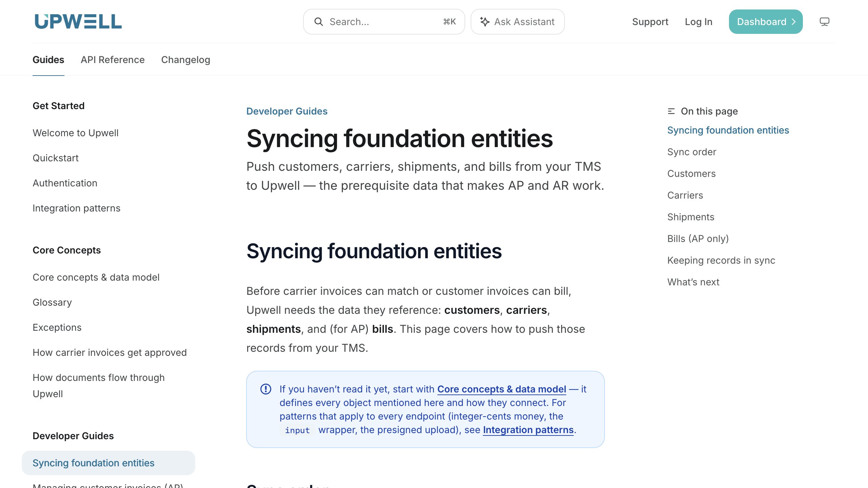Screen dimensions: 868x488
Task: Jump to the Sync order section
Action: (x=692, y=152)
